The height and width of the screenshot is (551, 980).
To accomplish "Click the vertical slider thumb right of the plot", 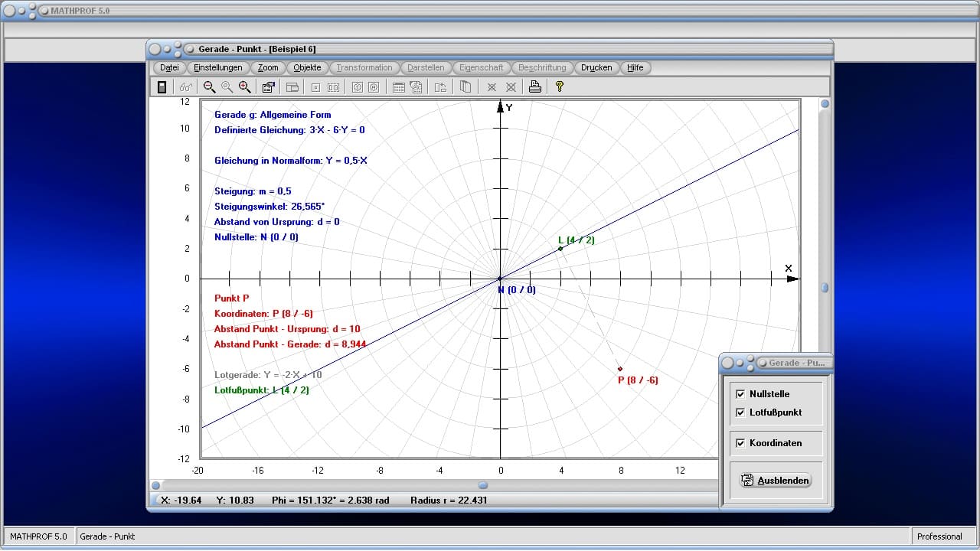I will pyautogui.click(x=825, y=288).
